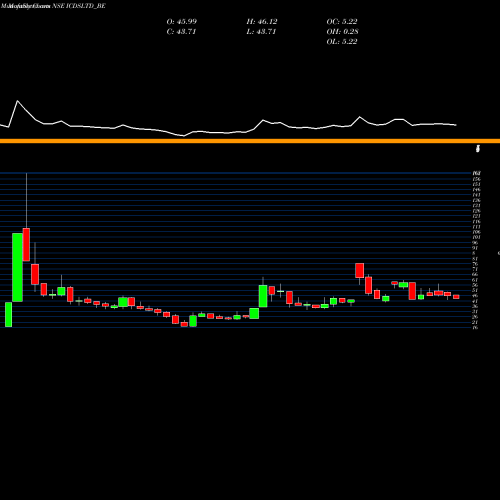Click the tallest green candle at far left
This screenshot has width=500, height=500.
click(x=18, y=267)
